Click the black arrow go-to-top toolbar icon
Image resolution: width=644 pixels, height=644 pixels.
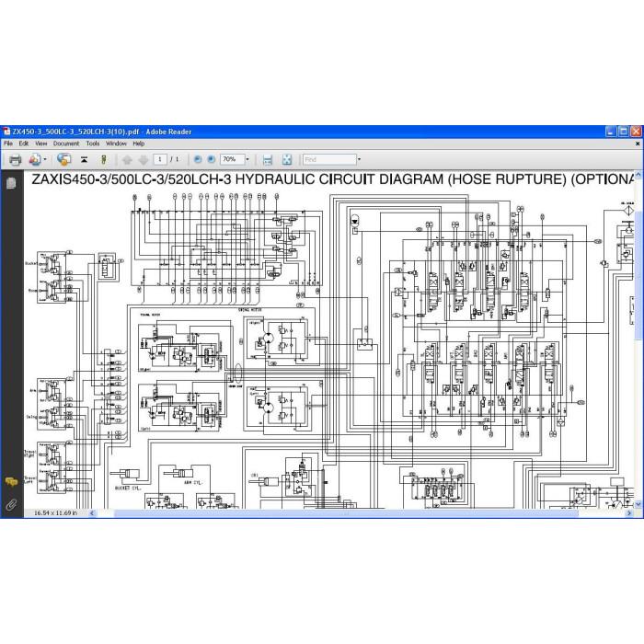tap(85, 160)
